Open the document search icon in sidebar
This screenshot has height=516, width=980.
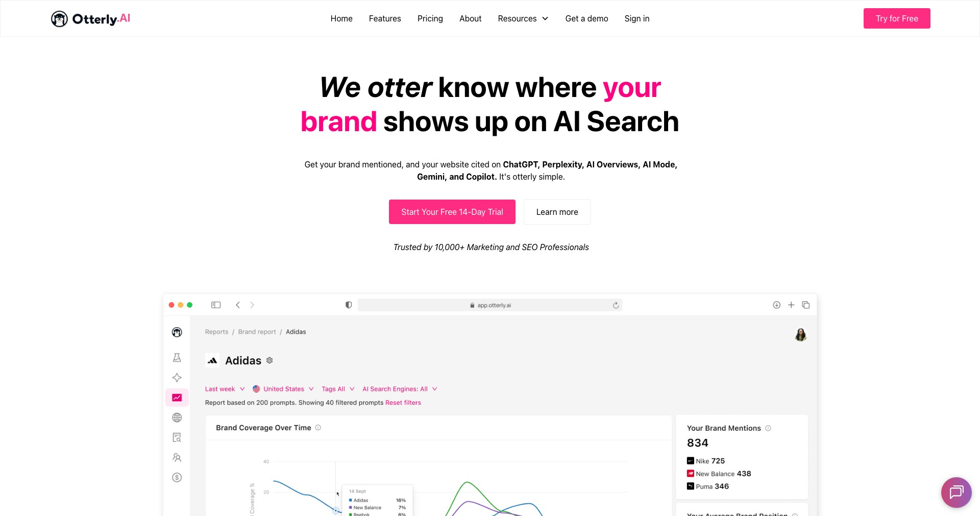click(x=177, y=437)
